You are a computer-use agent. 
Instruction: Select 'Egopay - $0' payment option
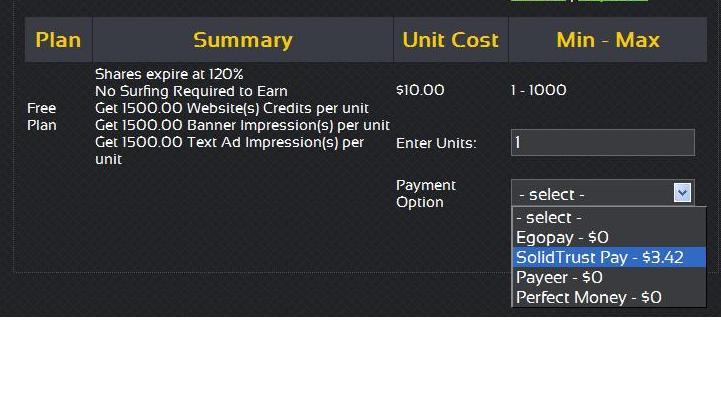[609, 237]
